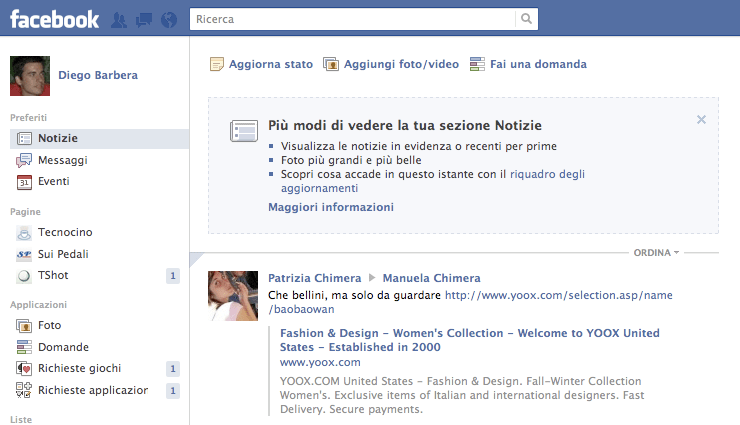Viewport: 740px width, 425px height.
Task: Click Aggiorna stato
Action: (269, 64)
